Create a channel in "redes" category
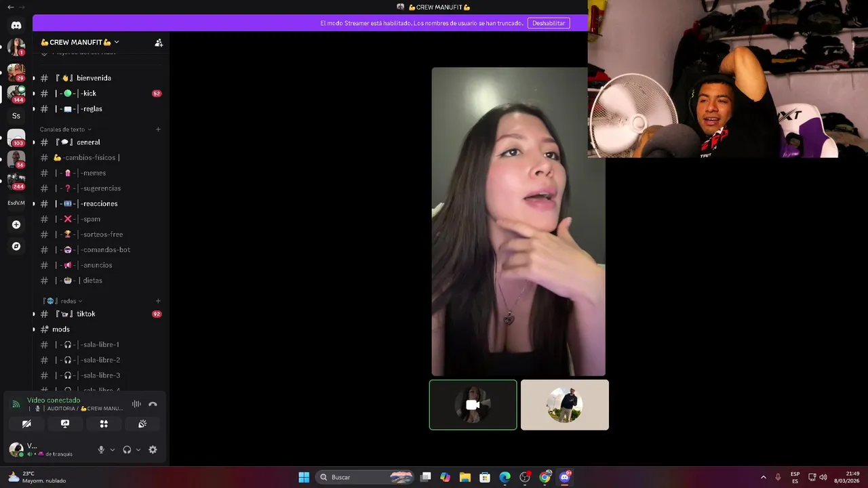This screenshot has height=488, width=868. (x=158, y=301)
